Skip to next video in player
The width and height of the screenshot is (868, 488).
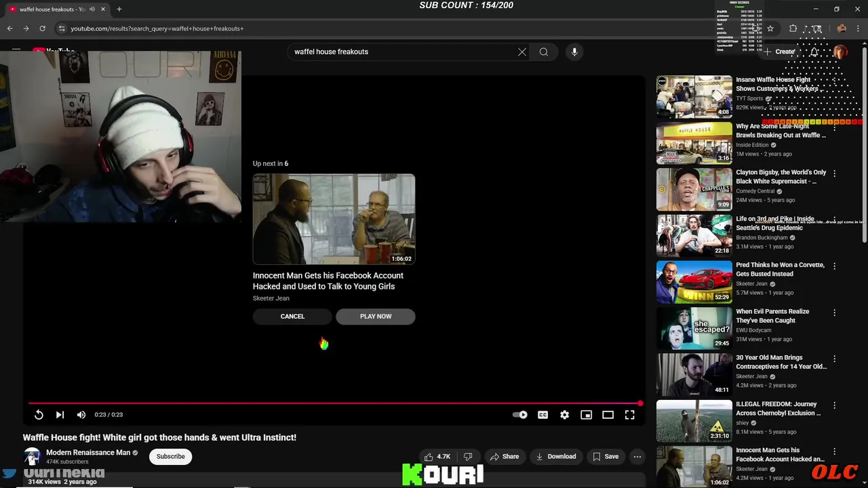click(x=60, y=415)
